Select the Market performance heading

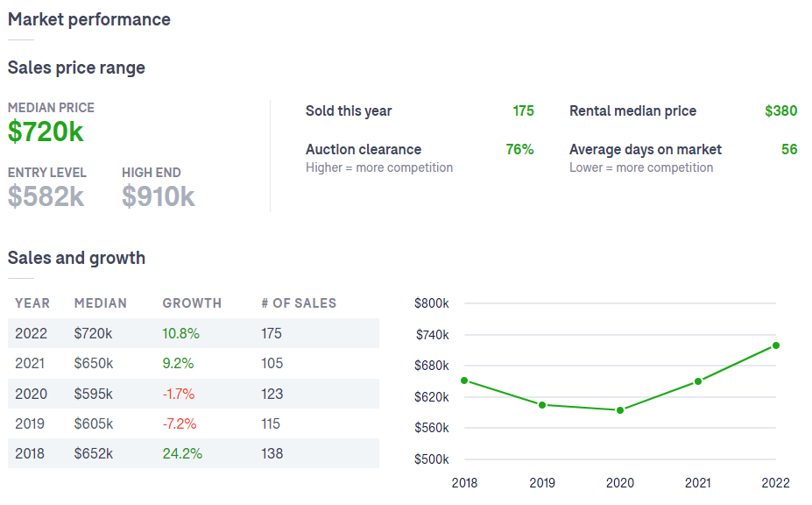tap(89, 19)
